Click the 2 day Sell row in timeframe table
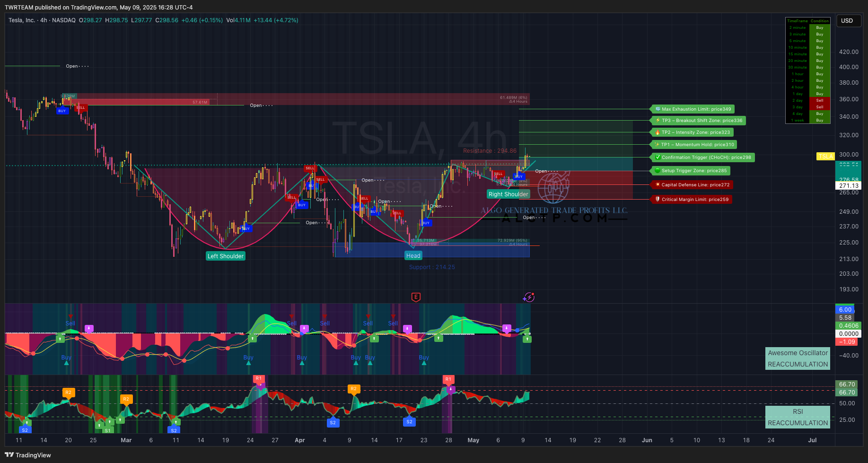The height and width of the screenshot is (463, 868). [808, 100]
